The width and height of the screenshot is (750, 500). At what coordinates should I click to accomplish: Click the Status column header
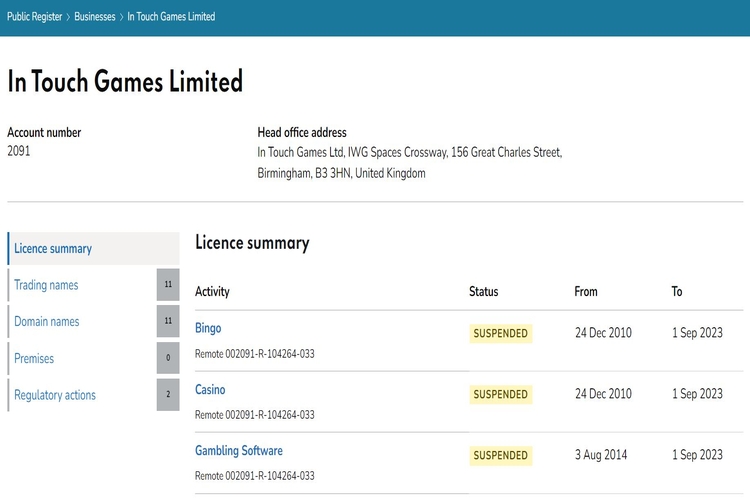tap(484, 291)
